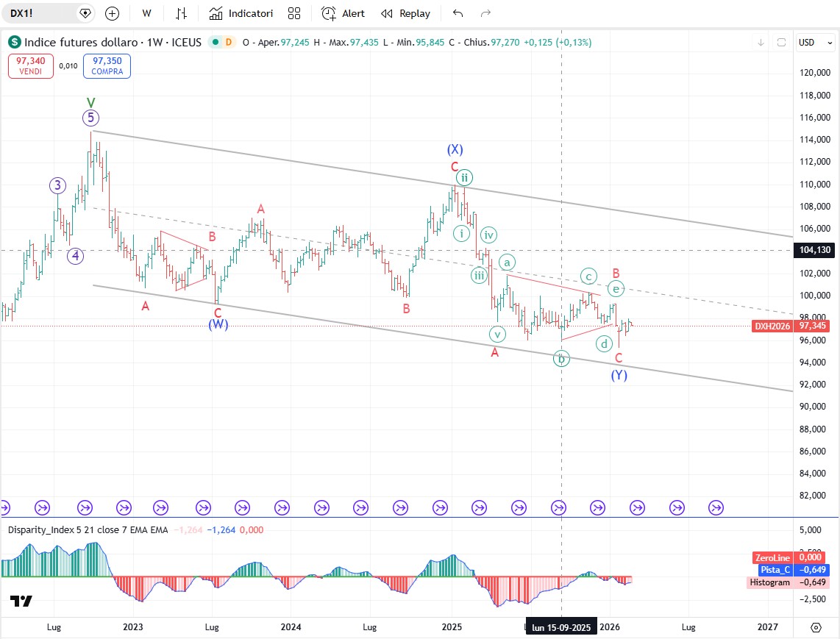This screenshot has width=840, height=639.
Task: Click the green S symbol logo
Action: click(x=15, y=42)
